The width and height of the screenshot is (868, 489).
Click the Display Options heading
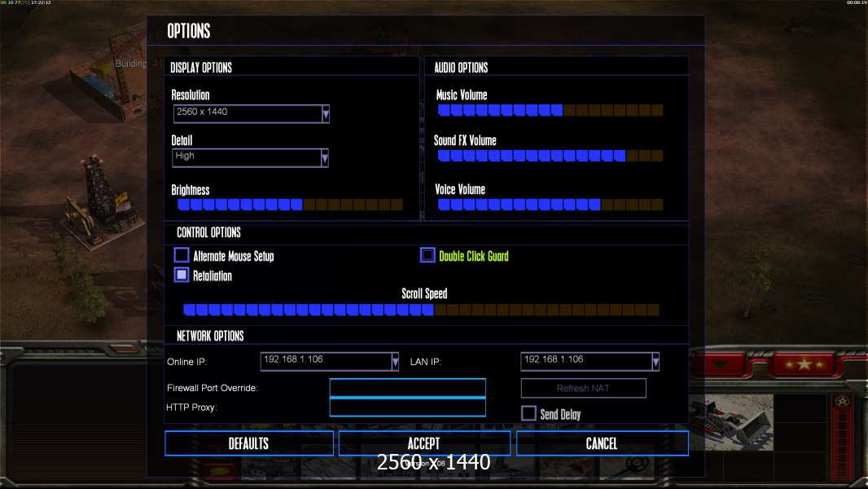point(201,68)
